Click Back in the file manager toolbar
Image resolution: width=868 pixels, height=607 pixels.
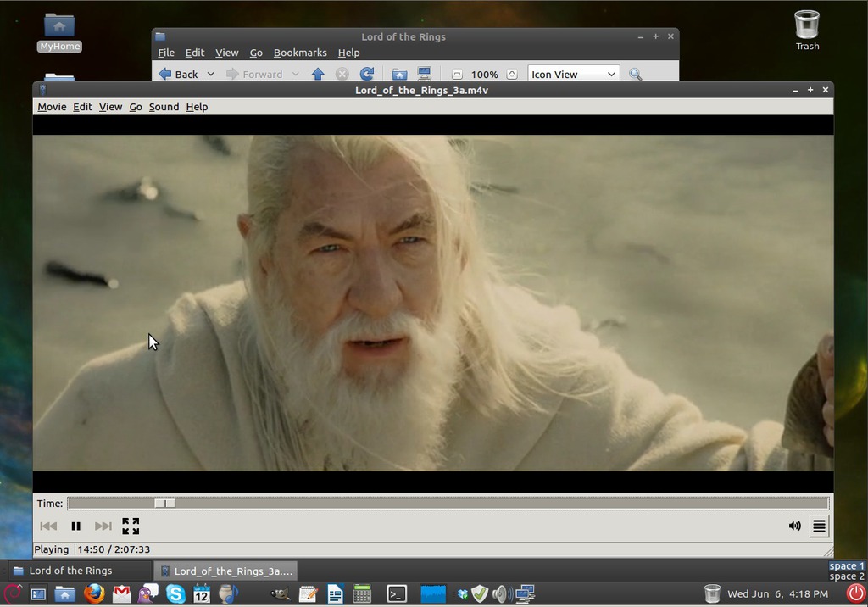pos(178,75)
